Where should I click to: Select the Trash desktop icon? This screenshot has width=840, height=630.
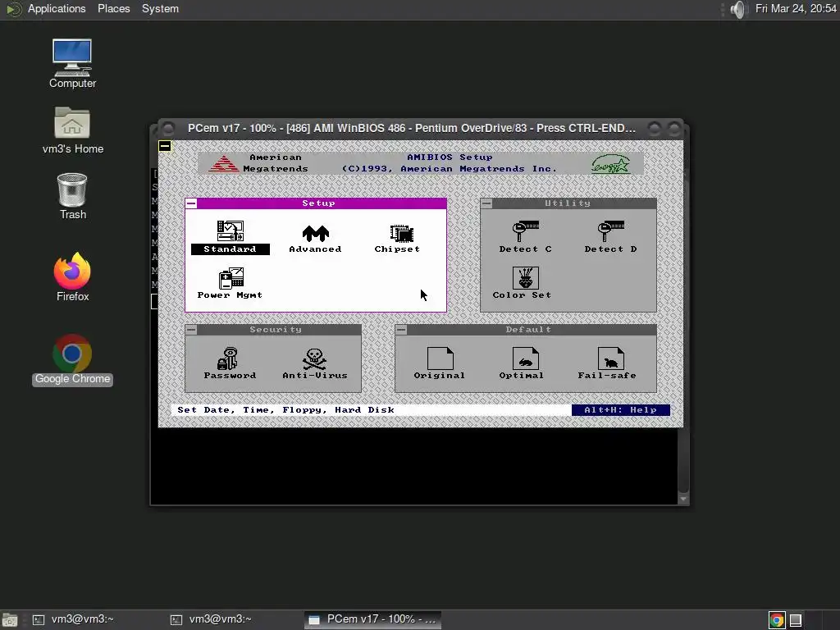tap(72, 196)
